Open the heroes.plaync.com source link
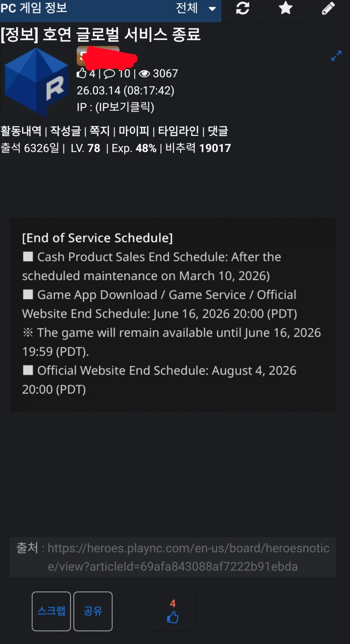 point(188,557)
